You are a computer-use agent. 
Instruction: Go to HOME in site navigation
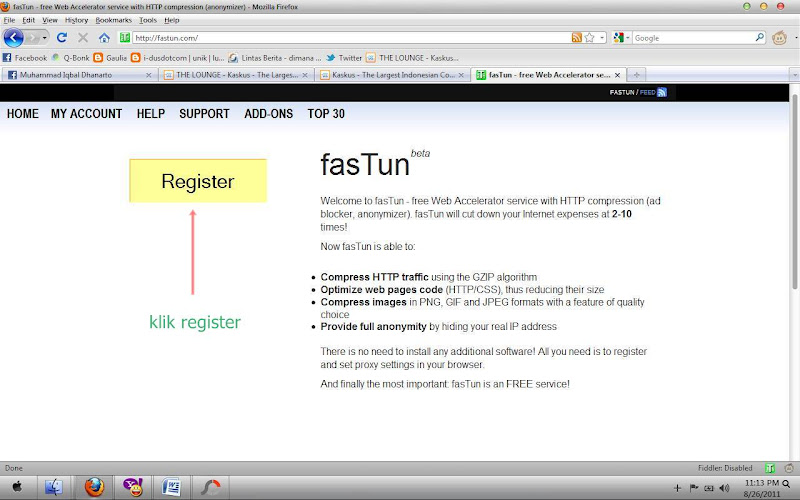coord(22,114)
